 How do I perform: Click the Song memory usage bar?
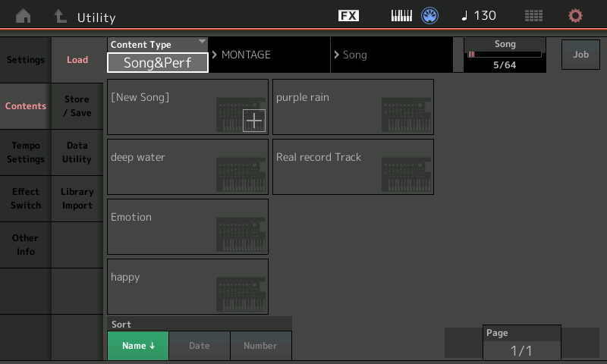(x=505, y=55)
